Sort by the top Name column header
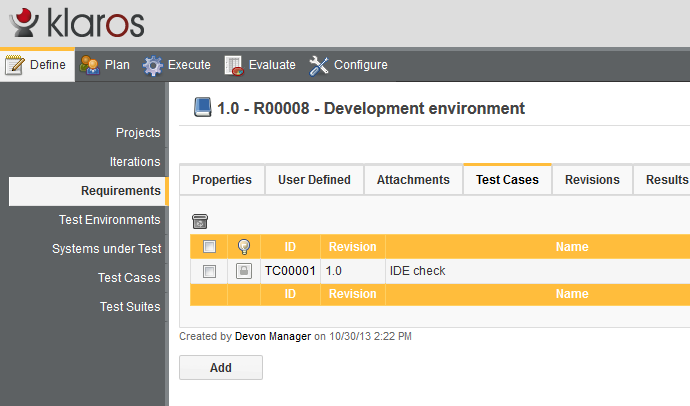The width and height of the screenshot is (690, 406). tap(572, 247)
